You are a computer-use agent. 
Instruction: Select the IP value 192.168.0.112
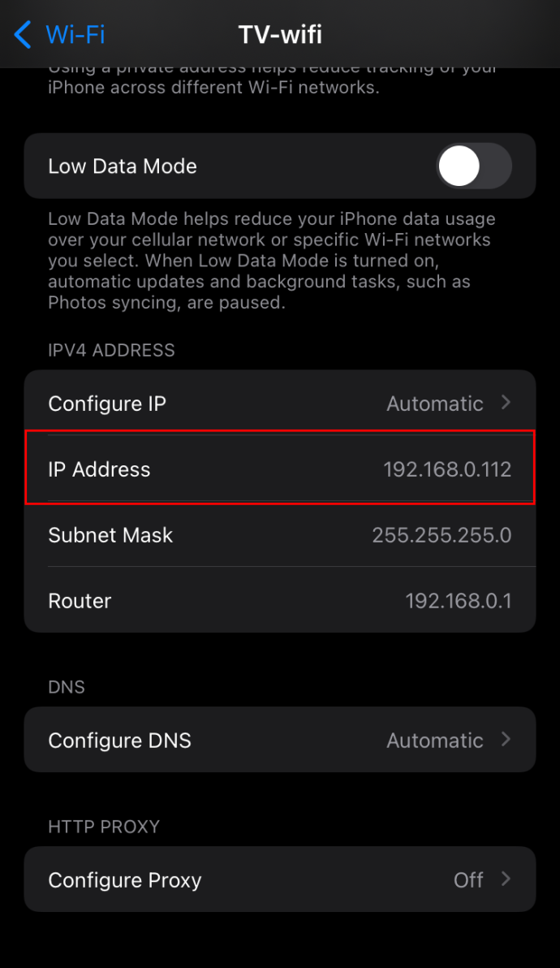pos(447,469)
